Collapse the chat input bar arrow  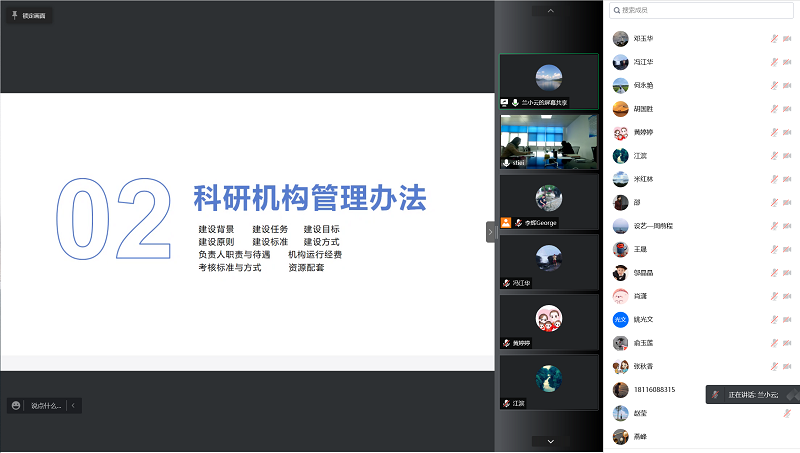[73, 405]
